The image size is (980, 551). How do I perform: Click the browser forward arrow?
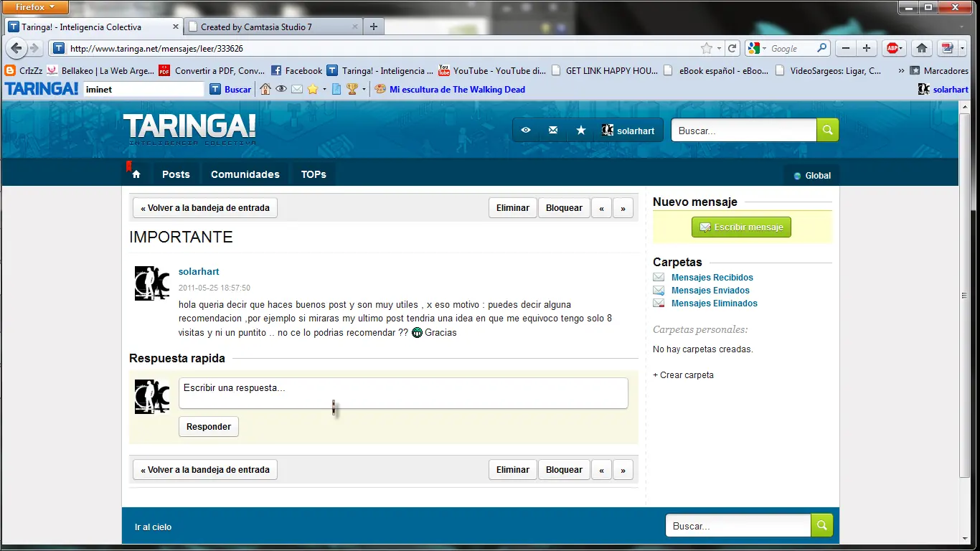point(34,48)
